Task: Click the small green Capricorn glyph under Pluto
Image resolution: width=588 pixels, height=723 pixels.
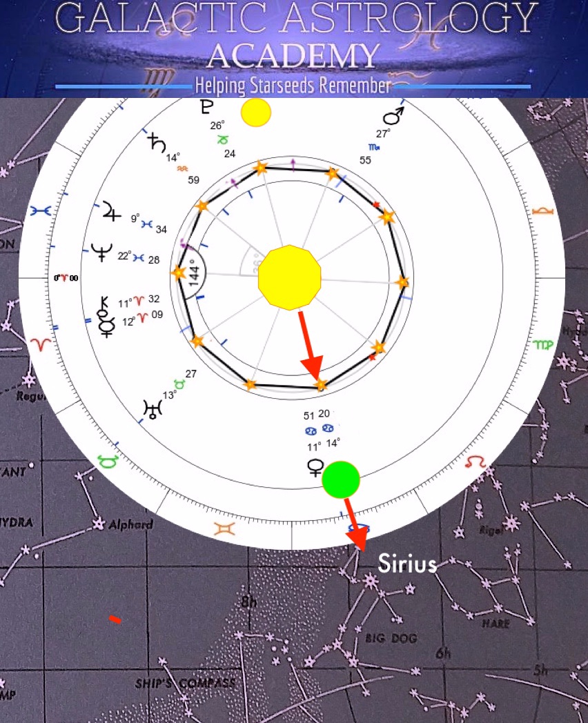Action: tap(223, 139)
